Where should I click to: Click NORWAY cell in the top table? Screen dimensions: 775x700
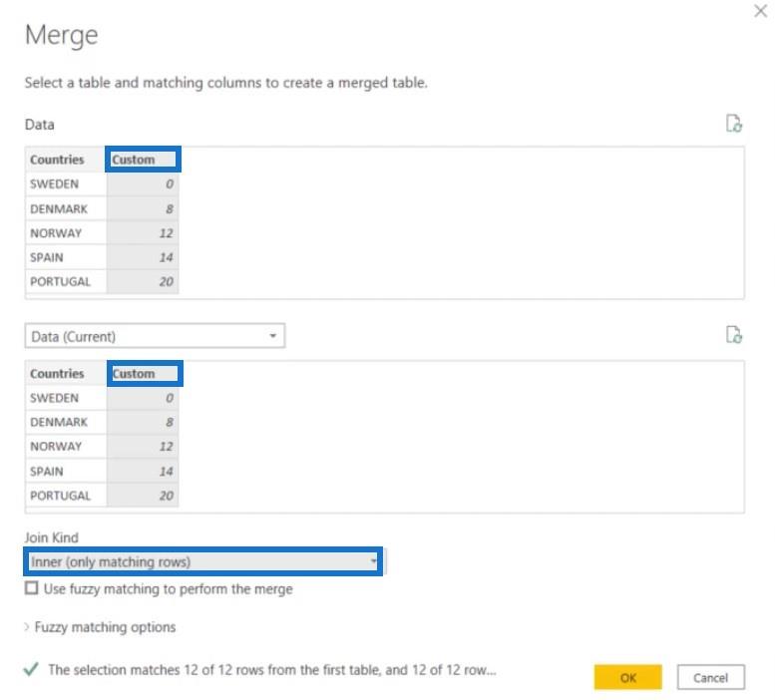point(66,232)
